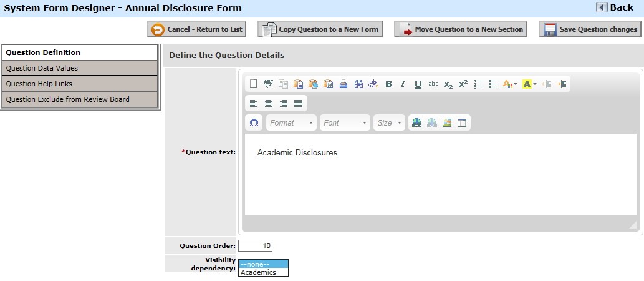Click the Paste clipboard icon
This screenshot has height=281, width=644.
[x=298, y=84]
